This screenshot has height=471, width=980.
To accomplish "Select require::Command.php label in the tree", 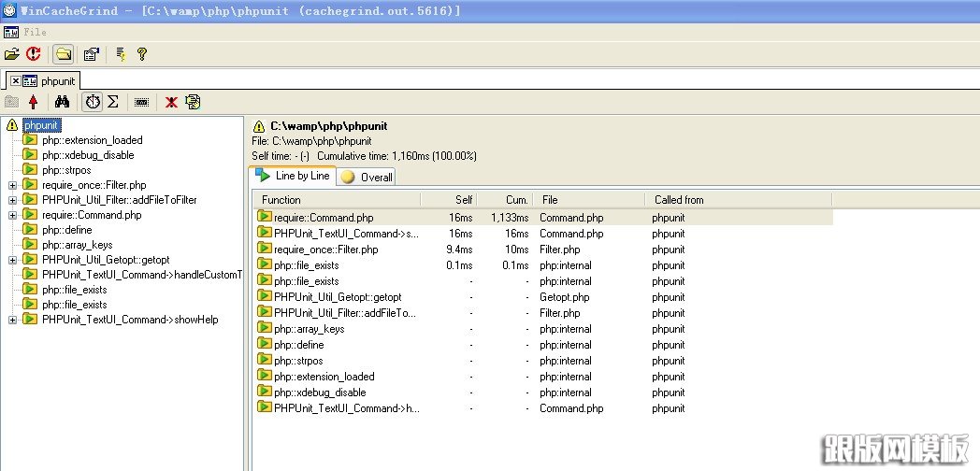I will (92, 215).
